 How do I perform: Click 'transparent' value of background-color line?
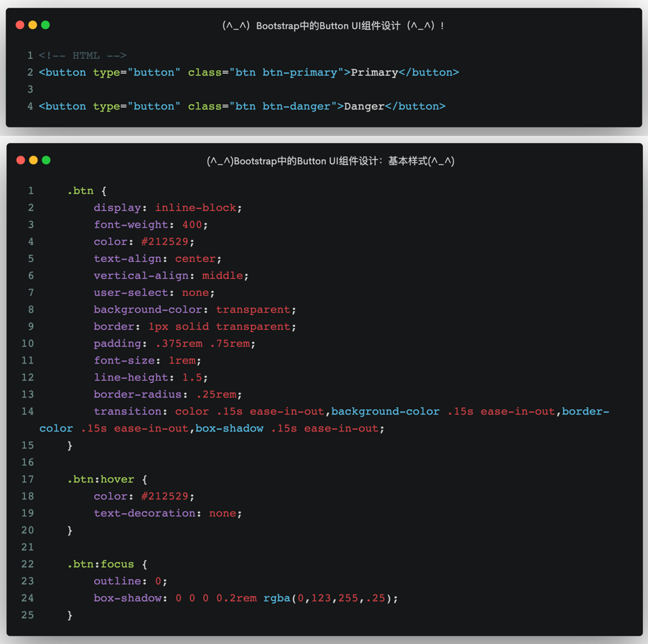click(253, 309)
